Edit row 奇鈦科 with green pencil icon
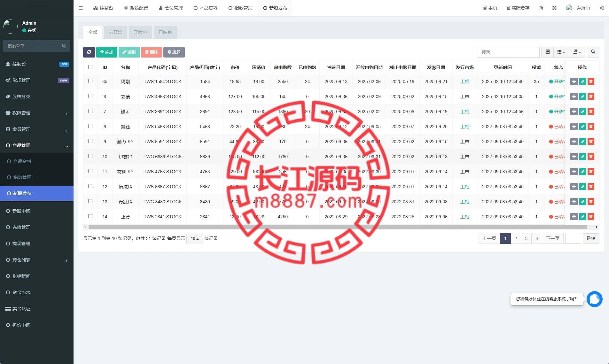The height and width of the screenshot is (364, 609). click(x=582, y=202)
